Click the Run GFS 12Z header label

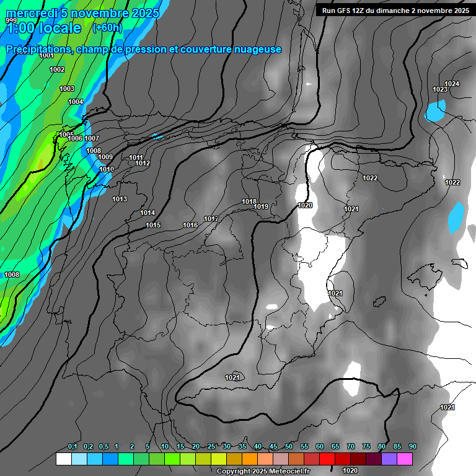393,11
